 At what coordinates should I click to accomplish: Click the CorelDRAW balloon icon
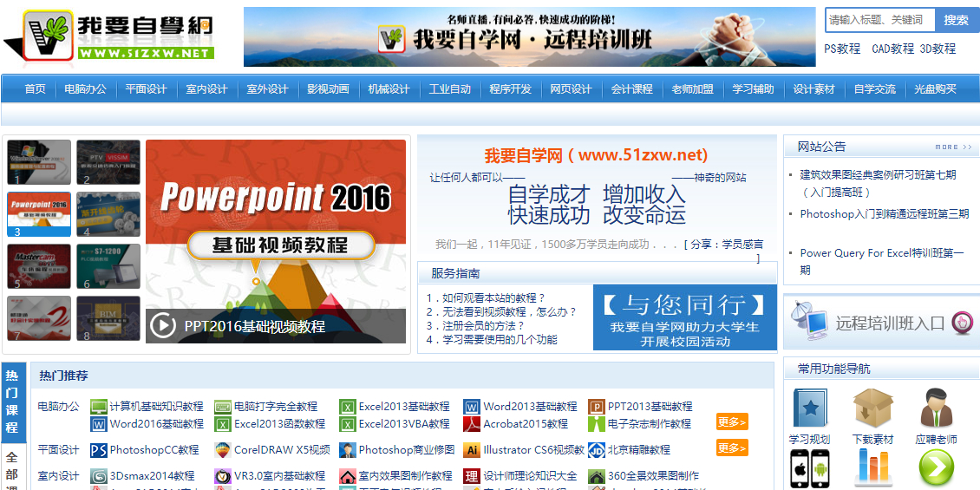click(x=223, y=450)
